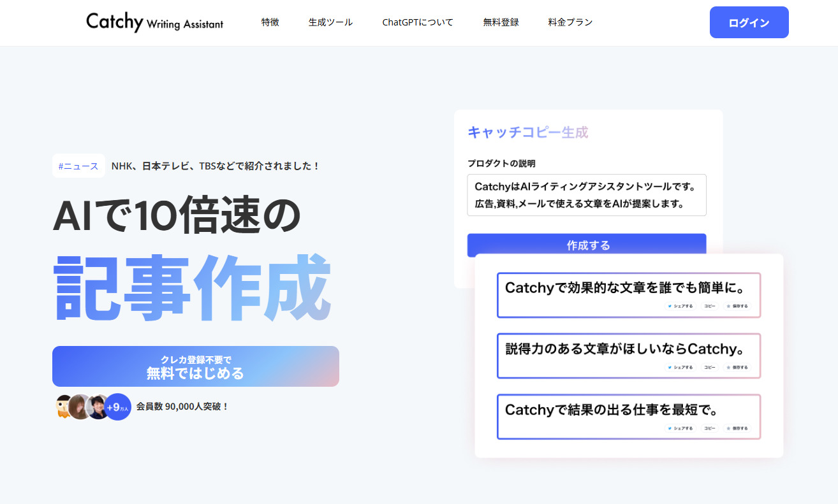The width and height of the screenshot is (838, 504).
Task: Go to the 無料登録 page
Action: 501,22
